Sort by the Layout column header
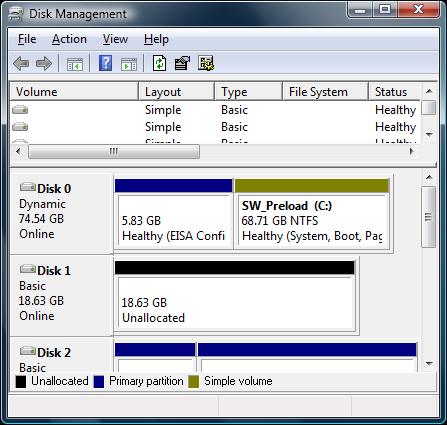The width and height of the screenshot is (447, 425). pyautogui.click(x=176, y=92)
